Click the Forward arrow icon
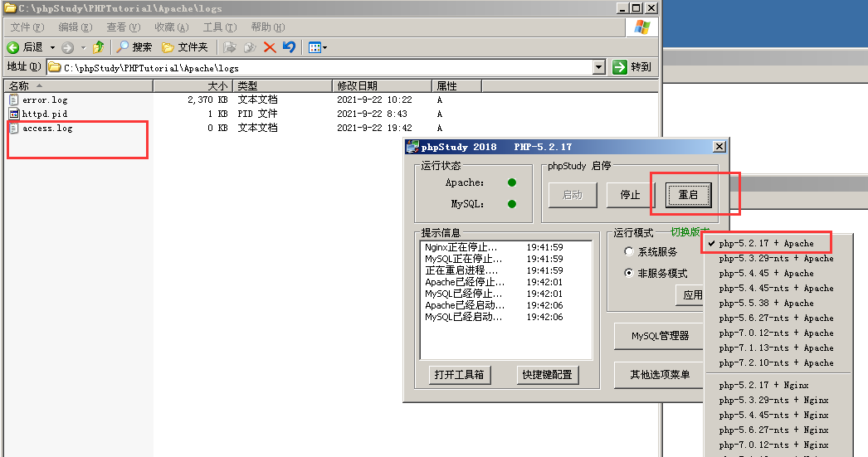The image size is (868, 457). (67, 47)
